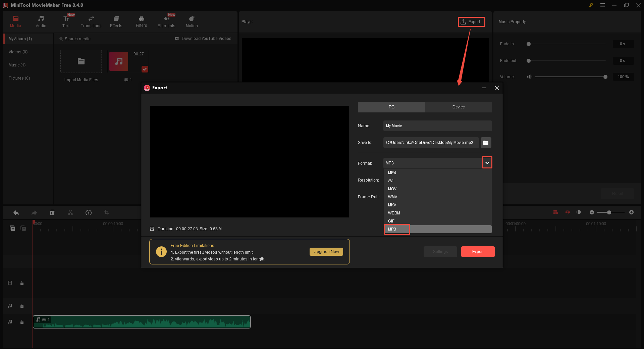Screen dimensions: 644x349
Task: Click the Upgrade Now button
Action: tap(326, 251)
